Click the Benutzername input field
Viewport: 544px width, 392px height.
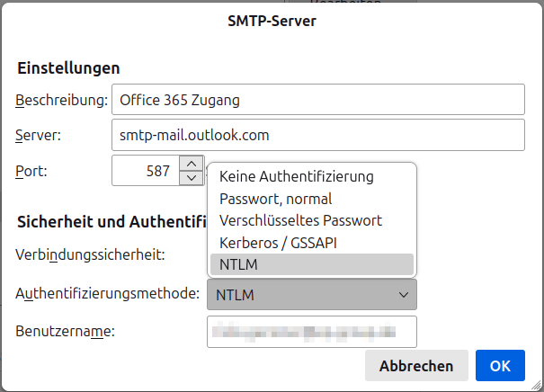(311, 331)
